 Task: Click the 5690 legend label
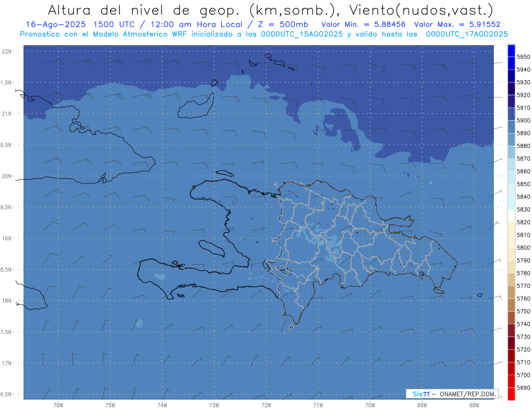(523, 388)
